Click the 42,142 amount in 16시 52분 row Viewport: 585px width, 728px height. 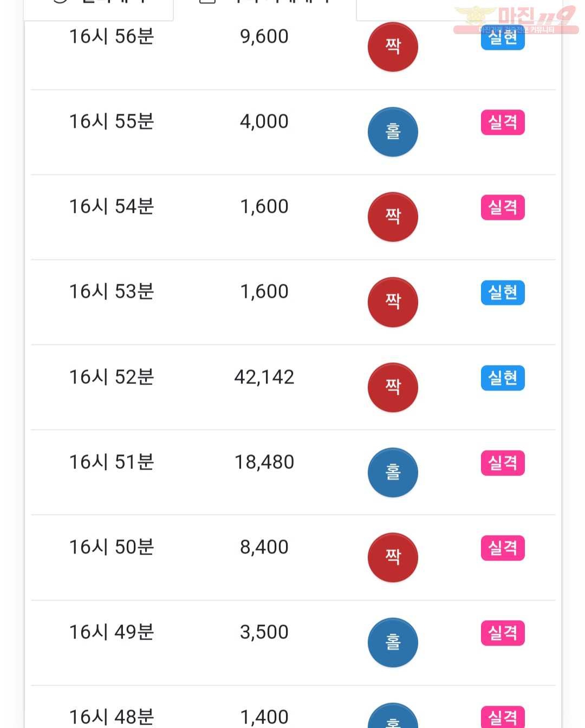pos(264,377)
